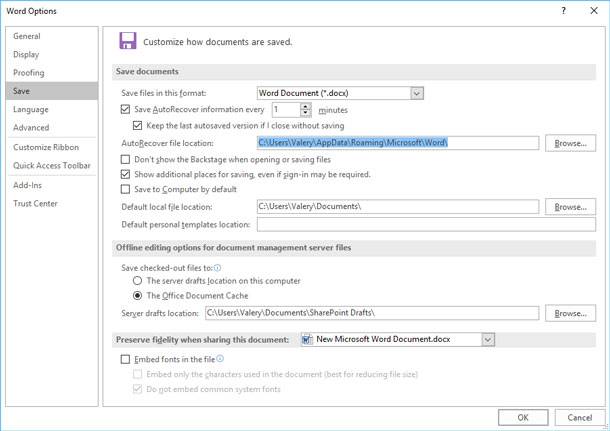Viewport: 610px width, 431px height.
Task: Switch to the Trust Center category
Action: [35, 203]
